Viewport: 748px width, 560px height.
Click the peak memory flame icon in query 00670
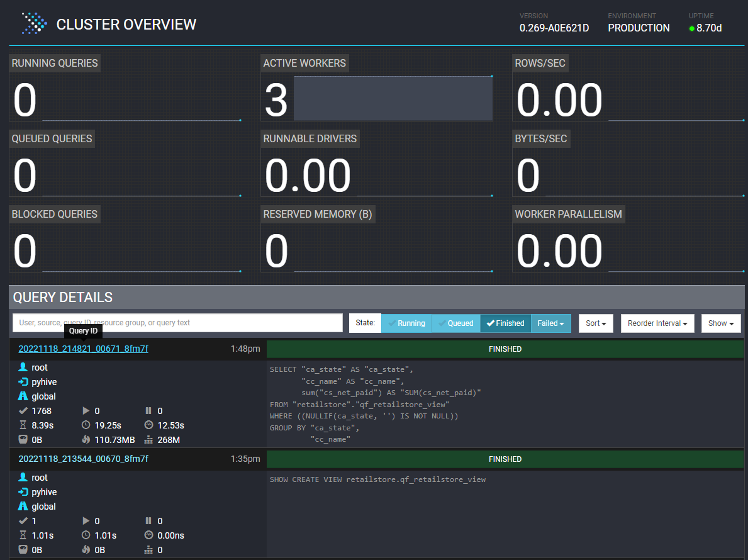[x=86, y=549]
